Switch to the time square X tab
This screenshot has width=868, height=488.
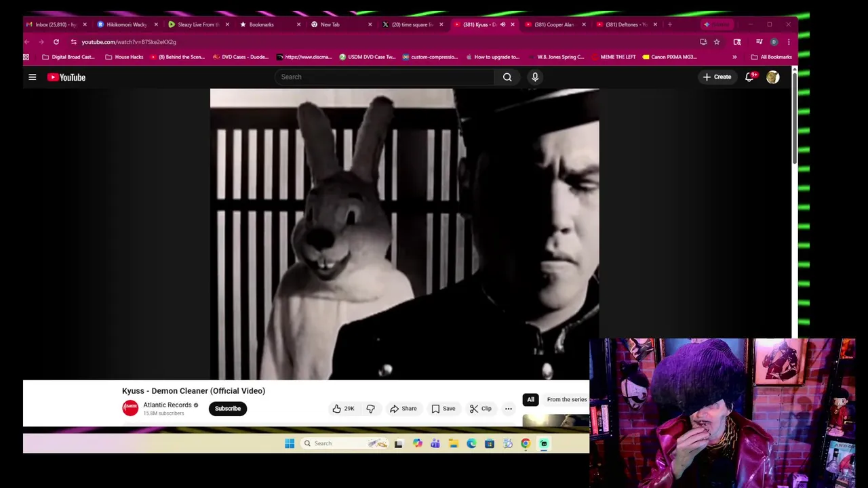pyautogui.click(x=412, y=24)
